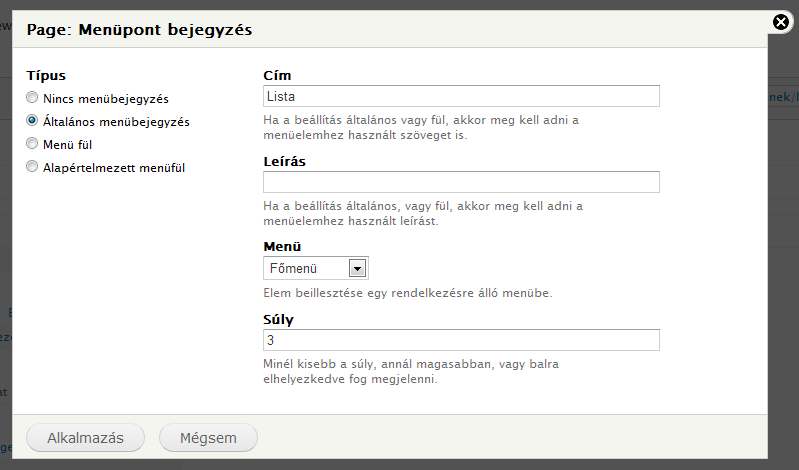Click the dropdown arrow beside Főmenü
799x470 pixels.
pyautogui.click(x=357, y=268)
